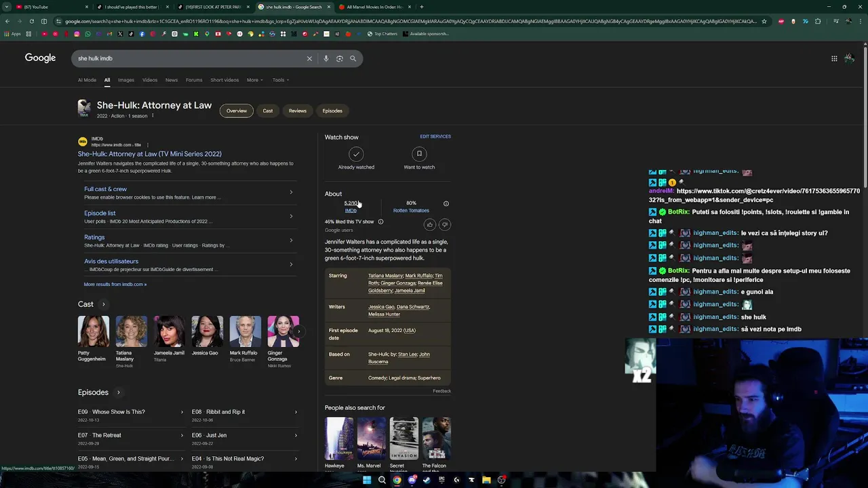Open File Explorer from taskbar
This screenshot has height=488, width=868.
point(486,480)
